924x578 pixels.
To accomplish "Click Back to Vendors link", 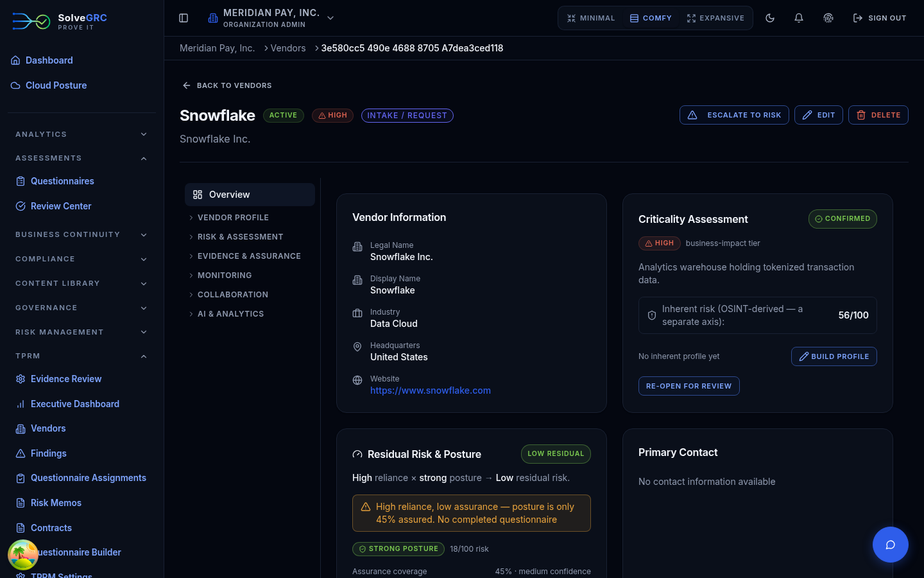I will (227, 85).
